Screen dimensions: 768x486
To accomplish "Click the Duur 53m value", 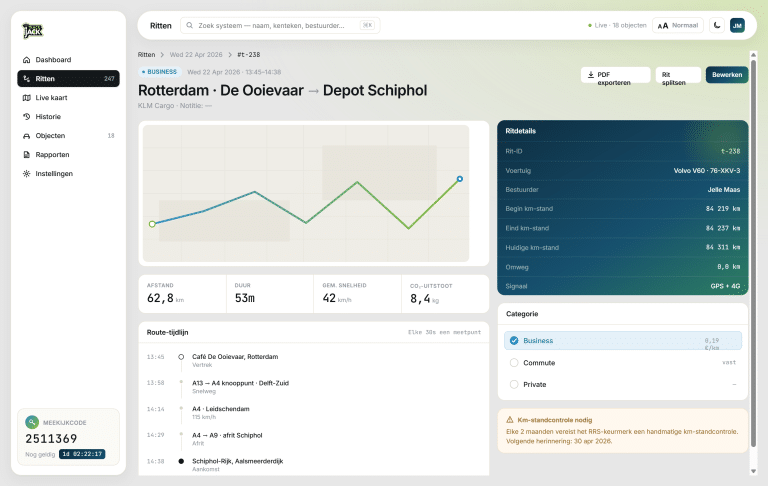I will pyautogui.click(x=244, y=298).
